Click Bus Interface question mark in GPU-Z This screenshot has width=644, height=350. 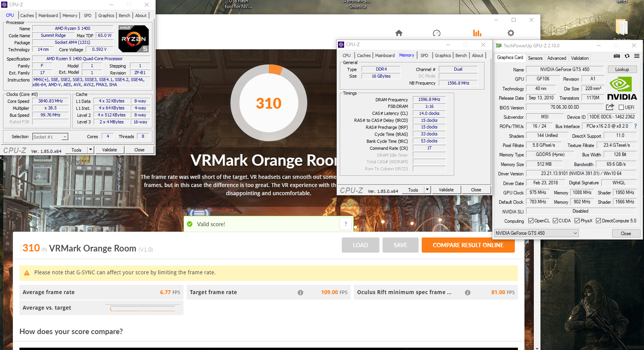tap(635, 126)
